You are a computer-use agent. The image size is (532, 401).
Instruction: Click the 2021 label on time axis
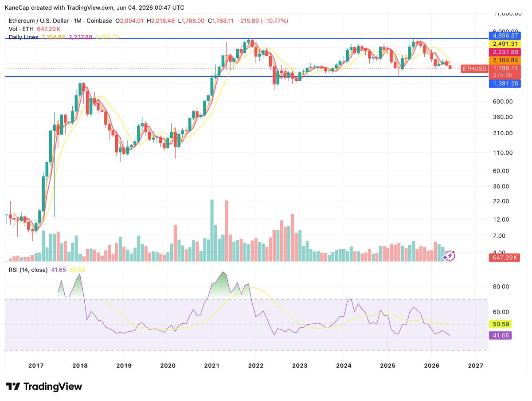point(211,366)
